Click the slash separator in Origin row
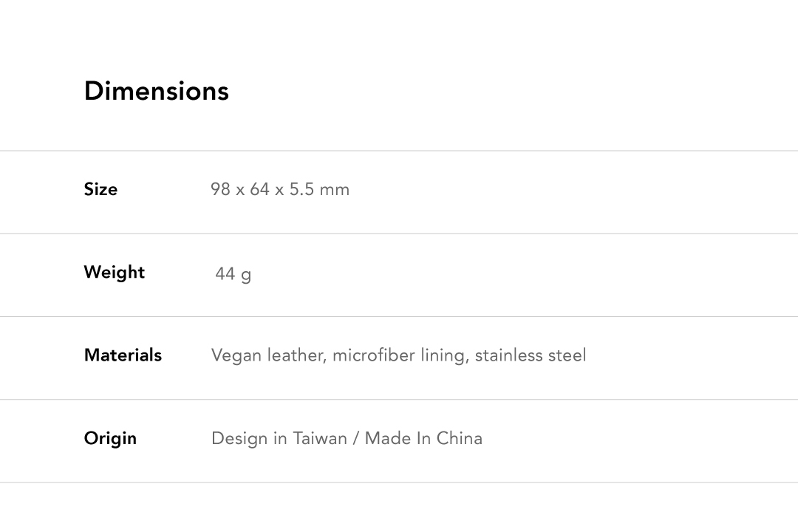Screen dimensions: 798x532 pos(356,438)
